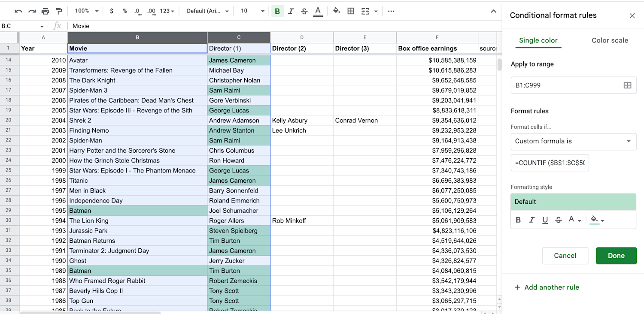
Task: Select the cell containing Conrad Vernon
Action: pyautogui.click(x=365, y=121)
